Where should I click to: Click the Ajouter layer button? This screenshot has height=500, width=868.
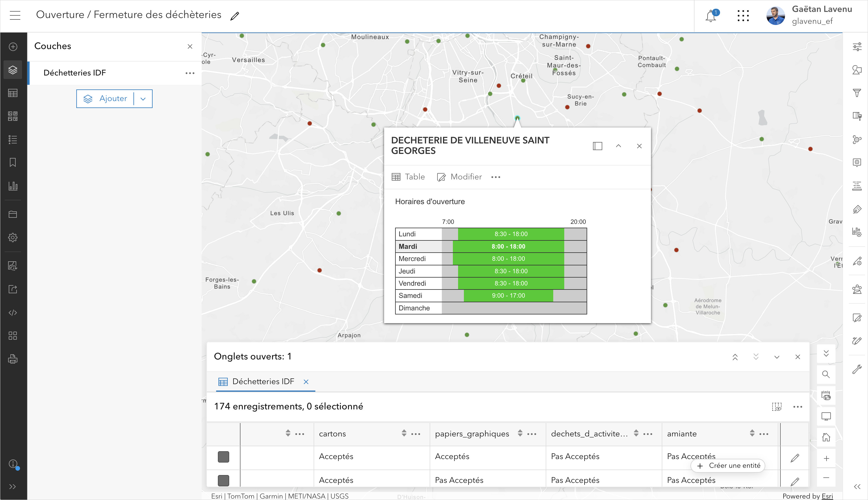[105, 98]
